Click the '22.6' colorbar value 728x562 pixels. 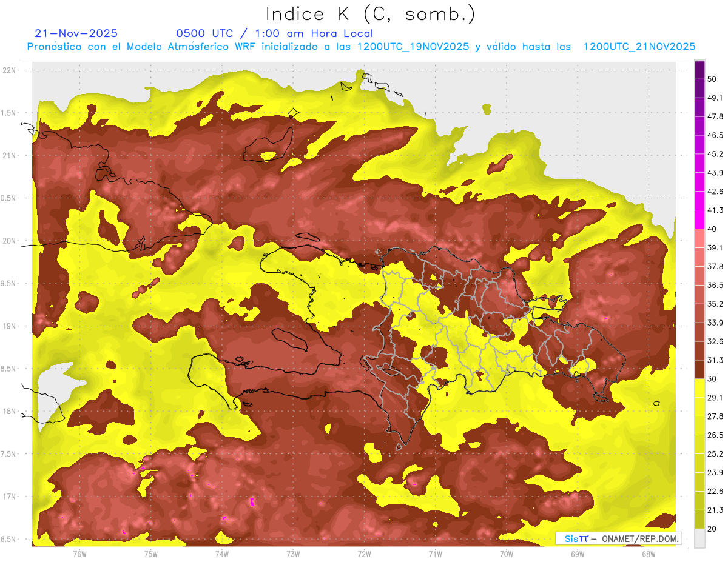[715, 492]
